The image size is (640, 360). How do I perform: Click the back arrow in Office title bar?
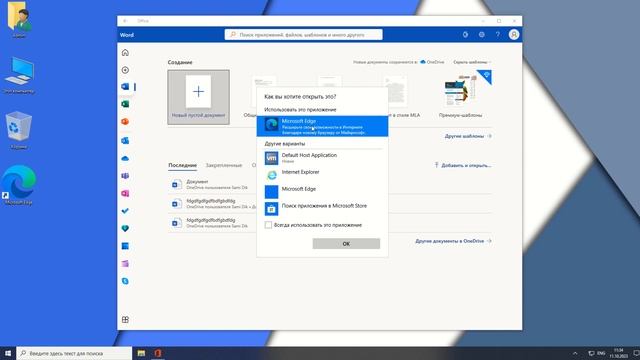click(125, 21)
